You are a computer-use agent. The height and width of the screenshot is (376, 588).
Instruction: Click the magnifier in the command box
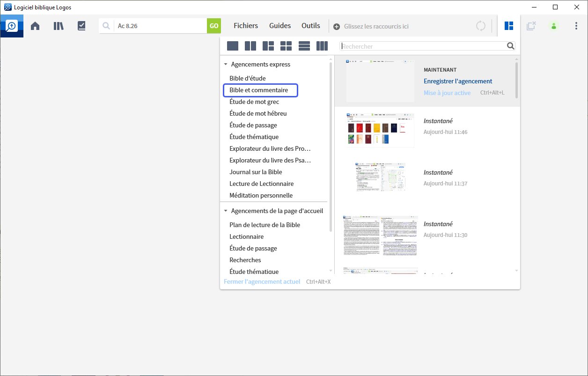coord(106,26)
